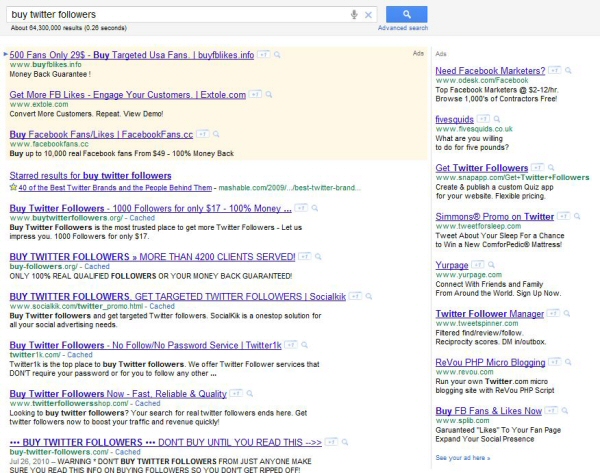Screen dimensions: 600x473
Task: Open Advanced search link
Action: [x=404, y=29]
